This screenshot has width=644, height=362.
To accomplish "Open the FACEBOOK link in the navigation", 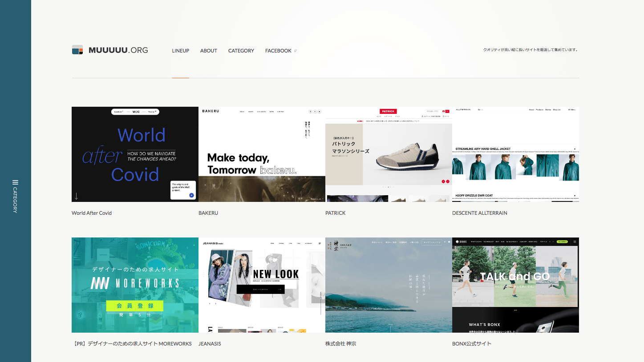I will (x=278, y=51).
